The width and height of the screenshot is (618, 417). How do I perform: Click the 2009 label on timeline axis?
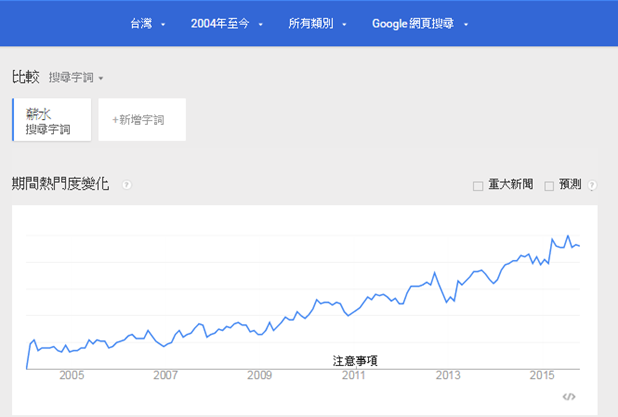[259, 376]
